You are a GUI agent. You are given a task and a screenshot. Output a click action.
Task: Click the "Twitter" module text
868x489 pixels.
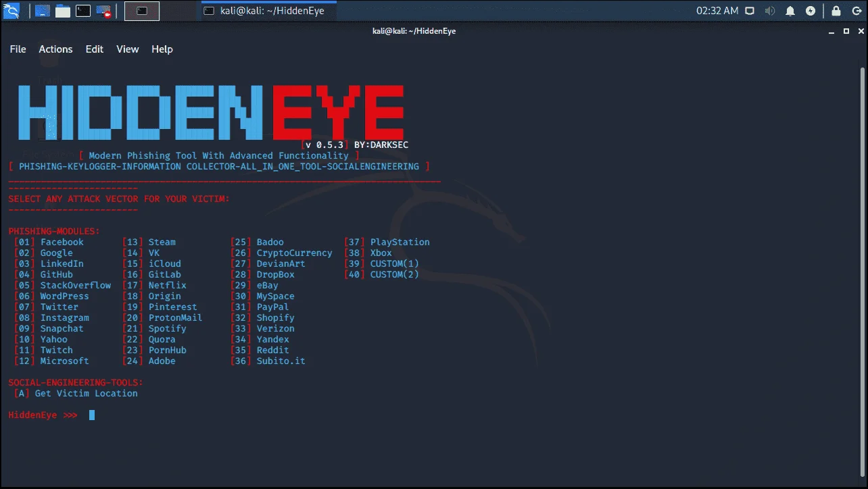pyautogui.click(x=59, y=307)
